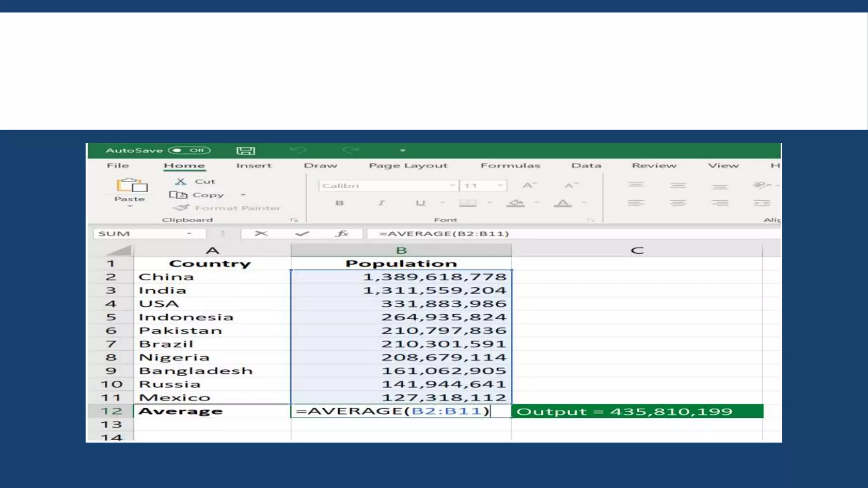Click the Undo button

tap(298, 150)
